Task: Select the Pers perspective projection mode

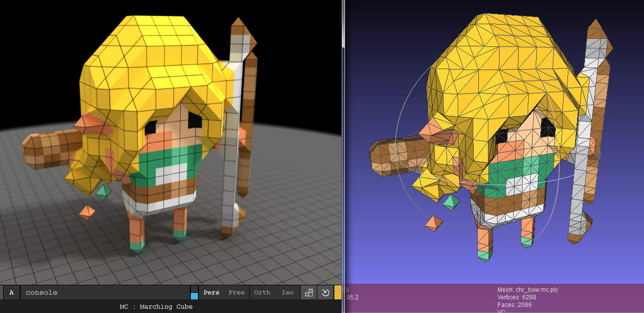Action: click(x=211, y=292)
